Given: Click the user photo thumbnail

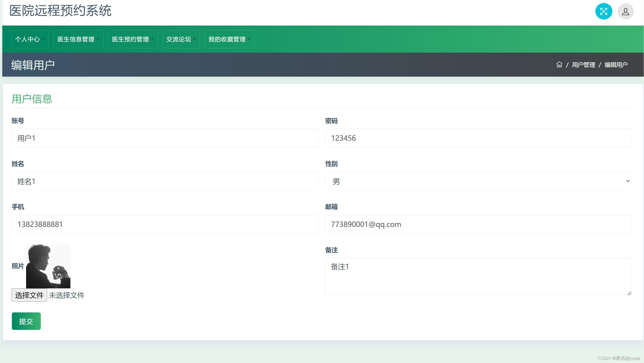Looking at the screenshot, I should (48, 266).
